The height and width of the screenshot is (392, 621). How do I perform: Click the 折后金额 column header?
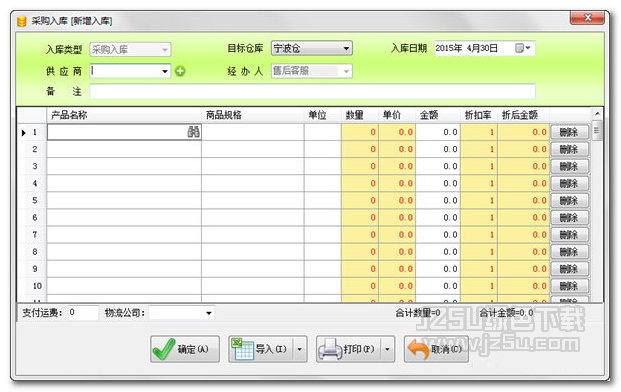[x=523, y=115]
